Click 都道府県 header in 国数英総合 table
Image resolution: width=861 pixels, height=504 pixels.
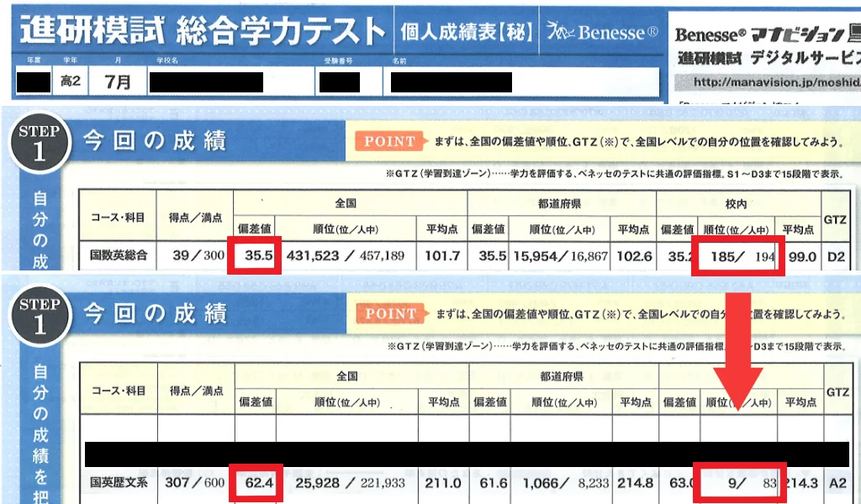tap(559, 203)
